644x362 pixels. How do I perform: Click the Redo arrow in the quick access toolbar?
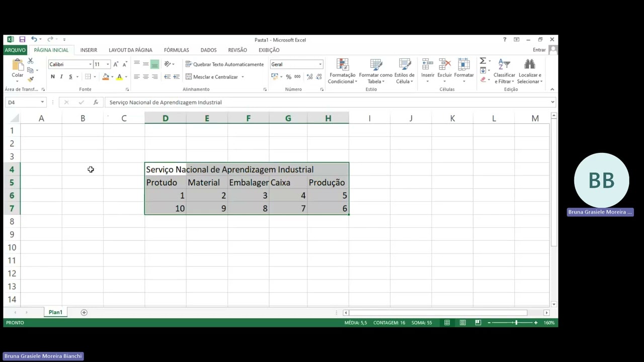(50, 39)
